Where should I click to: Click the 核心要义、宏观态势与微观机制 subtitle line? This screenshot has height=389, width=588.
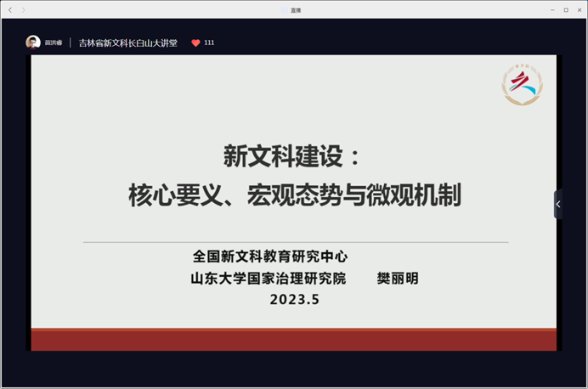click(294, 196)
